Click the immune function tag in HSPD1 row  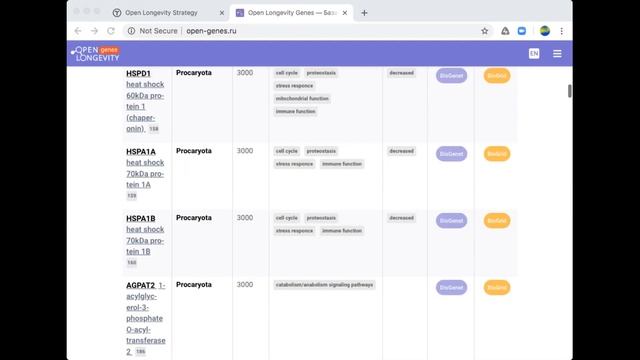(296, 111)
